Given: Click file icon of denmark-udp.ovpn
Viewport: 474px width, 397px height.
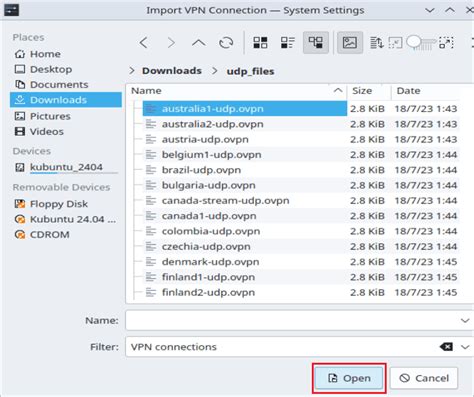Looking at the screenshot, I should click(151, 262).
